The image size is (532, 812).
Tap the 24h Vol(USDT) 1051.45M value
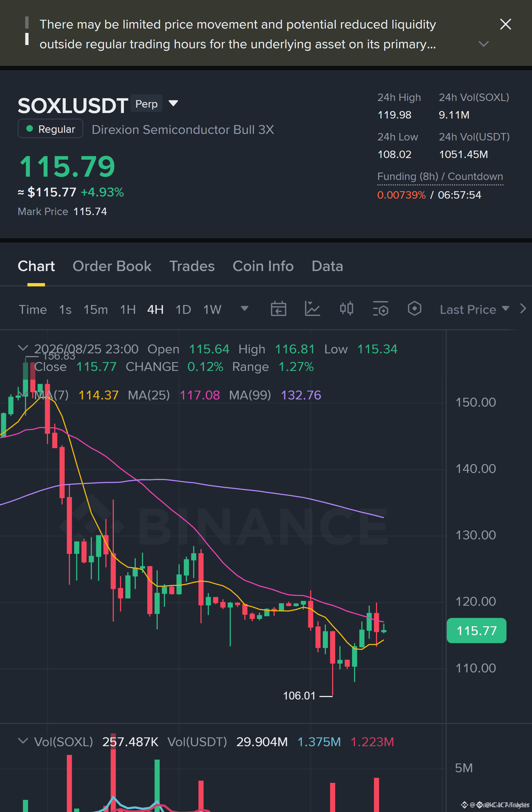click(463, 154)
